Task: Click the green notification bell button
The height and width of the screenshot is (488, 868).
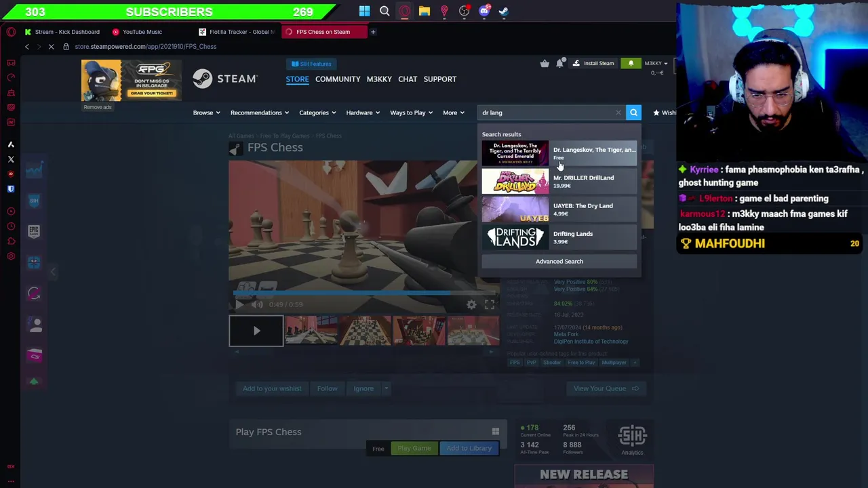Action: point(631,63)
